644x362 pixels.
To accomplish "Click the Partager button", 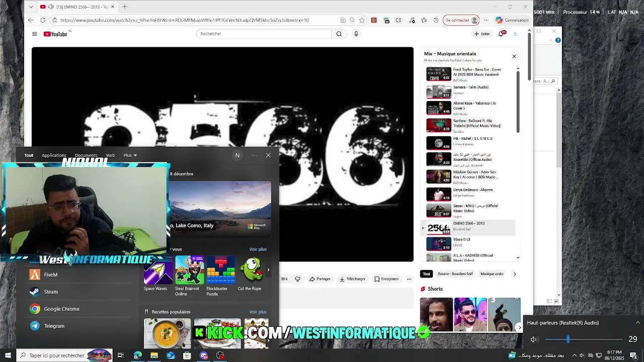I will [x=320, y=279].
